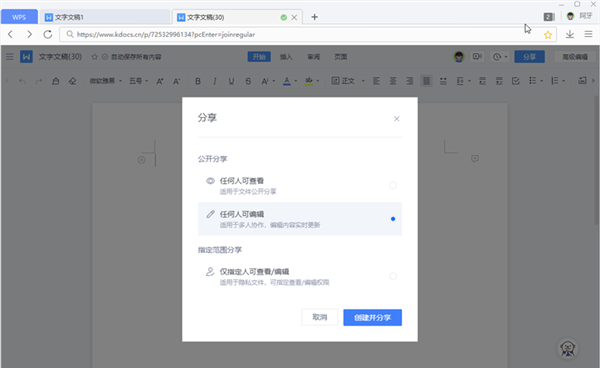Close the 分享 dialog with X

coord(396,119)
